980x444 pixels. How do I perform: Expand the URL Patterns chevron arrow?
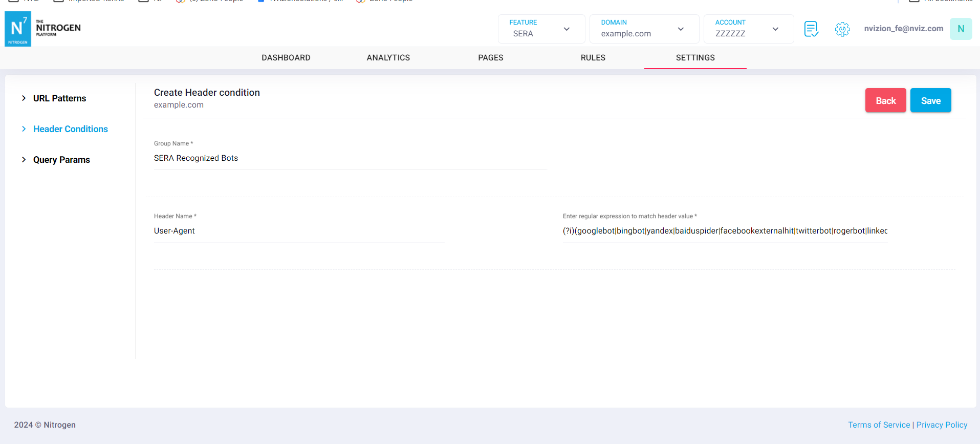[24, 98]
